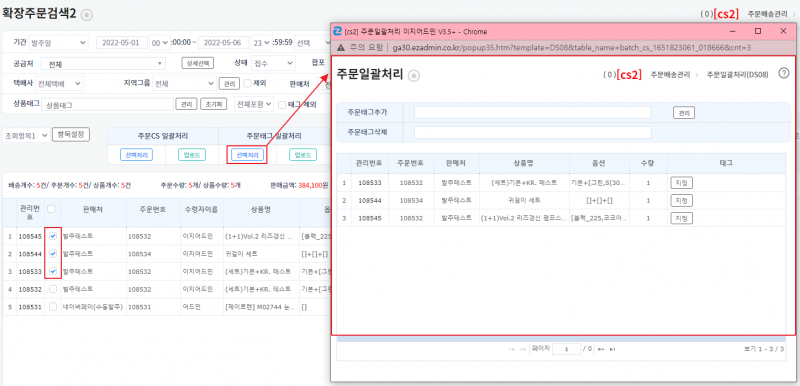
Task: Click the 주문태그추가 input field
Action: pos(533,112)
